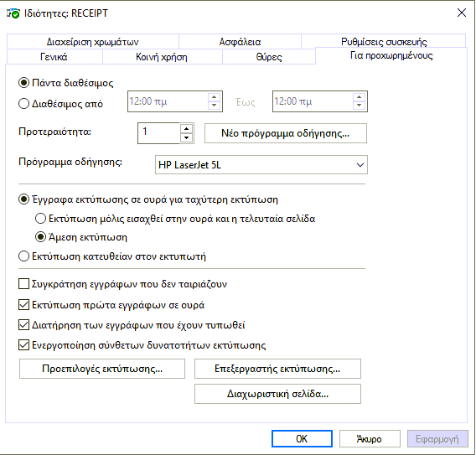Toggle 'Ενεργοποίηση σύνθετων δυνατοτήτων εκτύπωσης' checkbox
Screen dimensions: 476x455
(23, 345)
